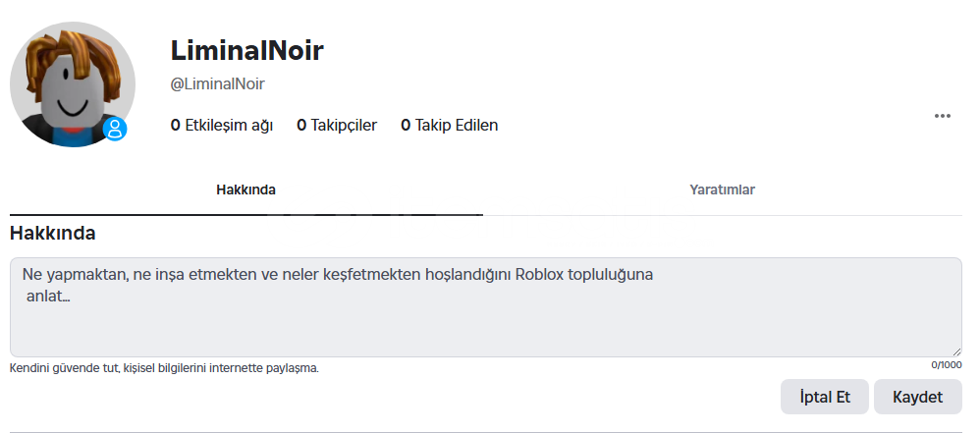980x433 pixels.
Task: Open the Etkileşim ağı connections list
Action: pyautogui.click(x=222, y=125)
